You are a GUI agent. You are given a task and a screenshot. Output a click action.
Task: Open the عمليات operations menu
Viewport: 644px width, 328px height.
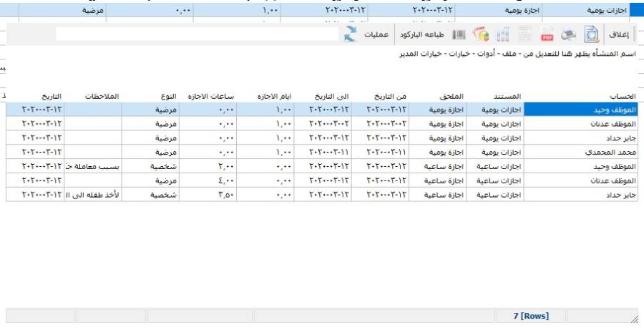[x=376, y=35]
